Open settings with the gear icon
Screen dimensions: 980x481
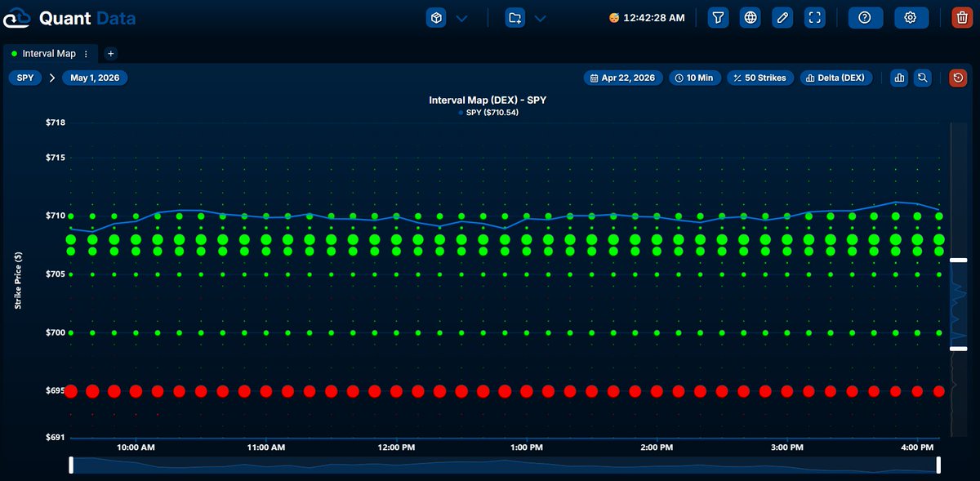pos(911,18)
